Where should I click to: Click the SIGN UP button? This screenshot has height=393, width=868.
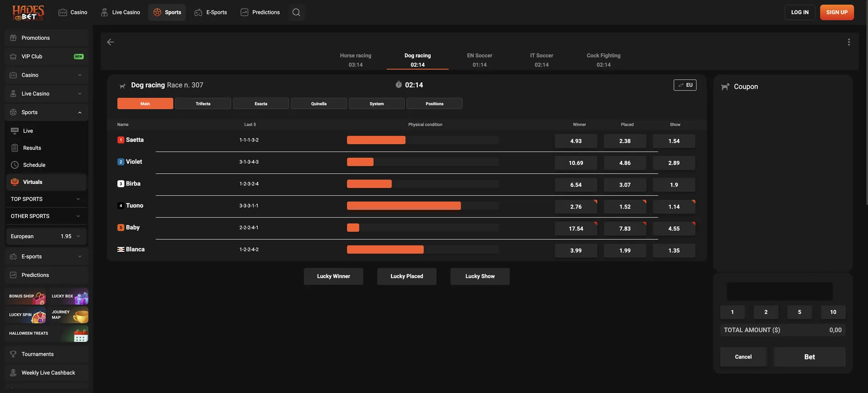pyautogui.click(x=837, y=12)
